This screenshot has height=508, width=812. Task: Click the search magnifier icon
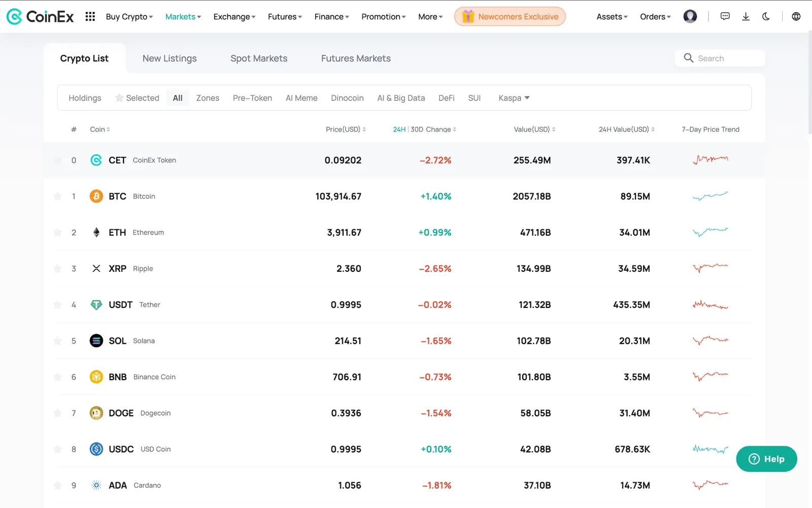tap(688, 58)
